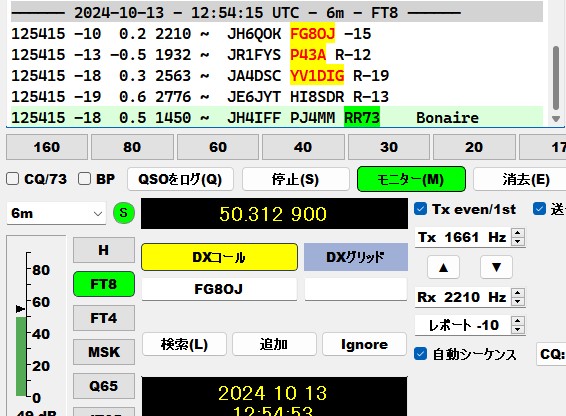The height and width of the screenshot is (416, 566).
Task: Click the audio level meter slider marker
Action: [20, 309]
